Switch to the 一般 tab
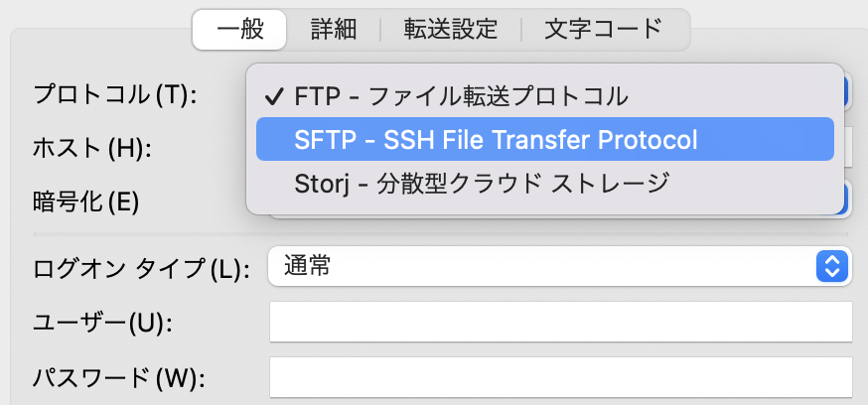This screenshot has width=868, height=405. coord(239,30)
